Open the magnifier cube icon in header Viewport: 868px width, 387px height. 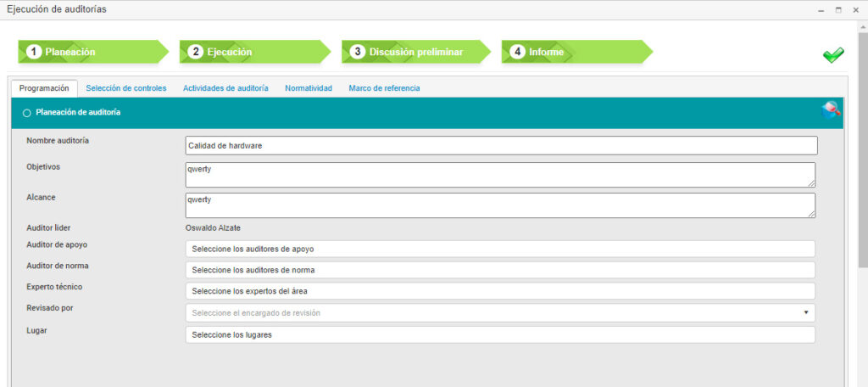[831, 110]
